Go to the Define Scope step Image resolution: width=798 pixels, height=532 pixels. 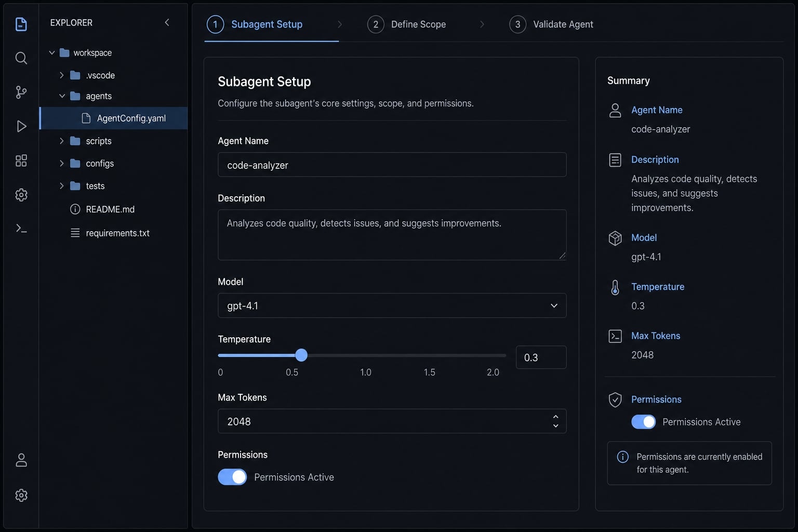point(406,24)
